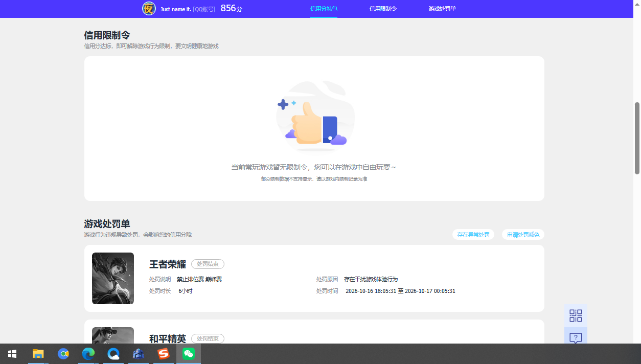Viewport: 641px width, 364px height.
Task: Click the 王者荣耀 game thumbnail
Action: [x=113, y=279]
